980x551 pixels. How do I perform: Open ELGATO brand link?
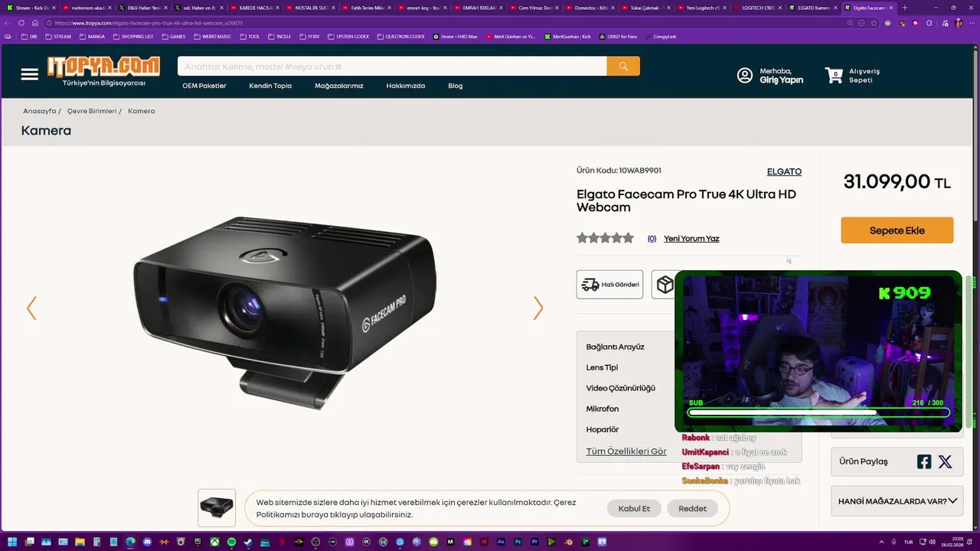tap(784, 171)
